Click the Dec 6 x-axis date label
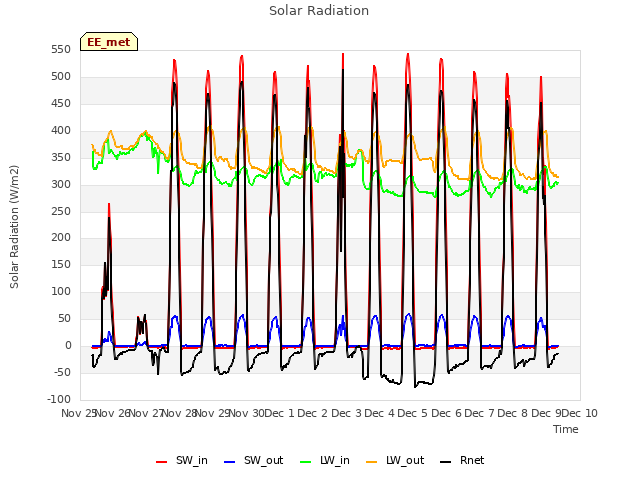640x480 pixels. pyautogui.click(x=447, y=413)
